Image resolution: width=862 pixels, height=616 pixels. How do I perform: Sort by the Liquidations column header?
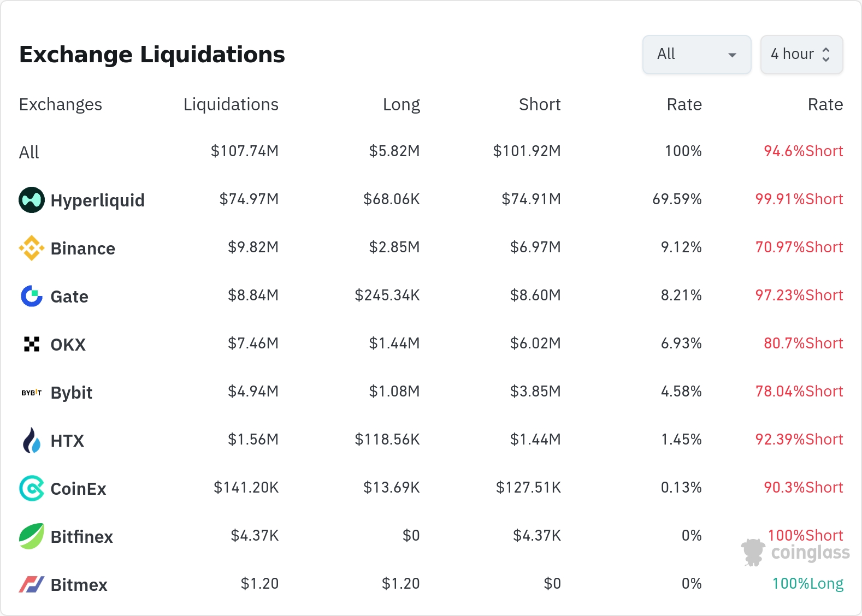click(x=231, y=104)
